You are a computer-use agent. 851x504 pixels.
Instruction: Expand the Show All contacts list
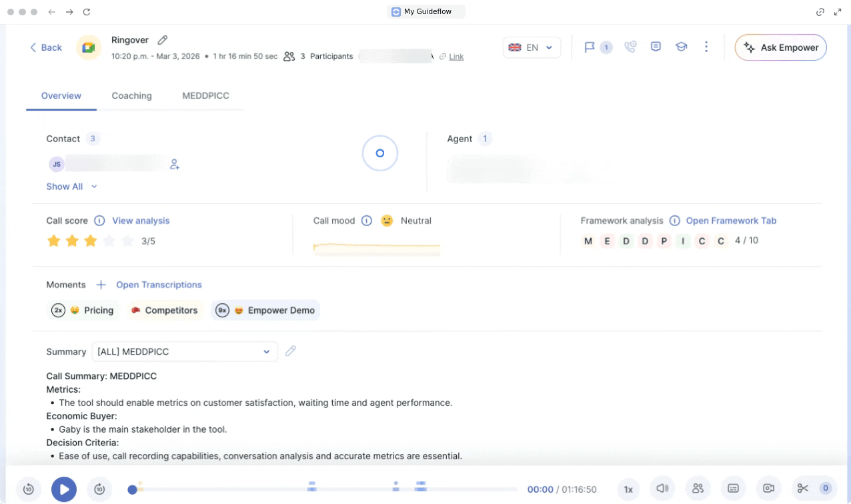(71, 187)
